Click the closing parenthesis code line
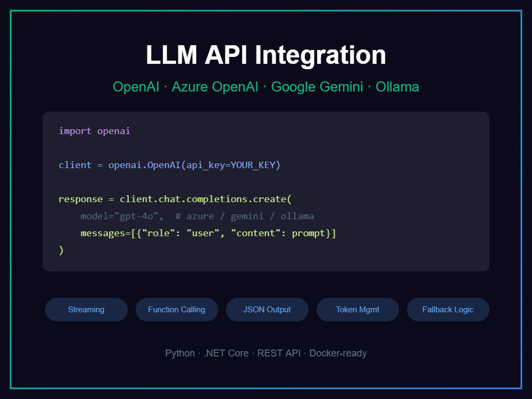 pos(61,251)
